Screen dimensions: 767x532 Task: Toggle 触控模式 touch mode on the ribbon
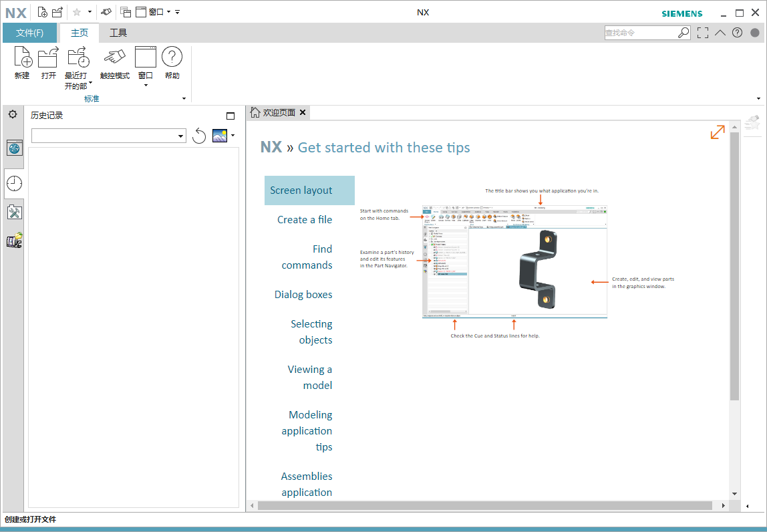(114, 58)
